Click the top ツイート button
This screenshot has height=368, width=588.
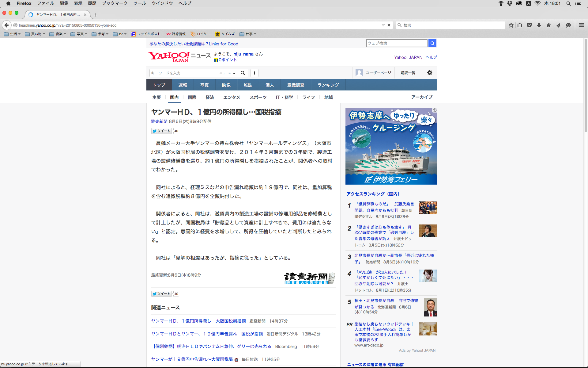tap(161, 131)
